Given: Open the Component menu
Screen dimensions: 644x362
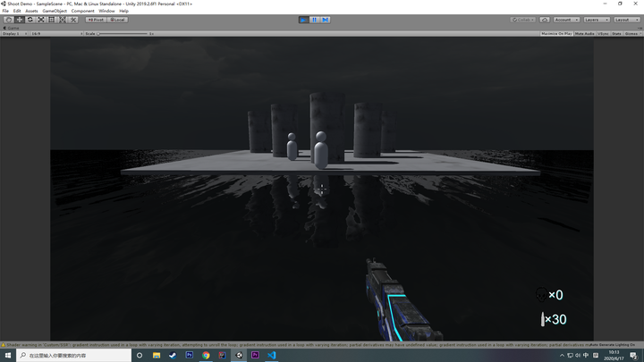Looking at the screenshot, I should (x=82, y=11).
